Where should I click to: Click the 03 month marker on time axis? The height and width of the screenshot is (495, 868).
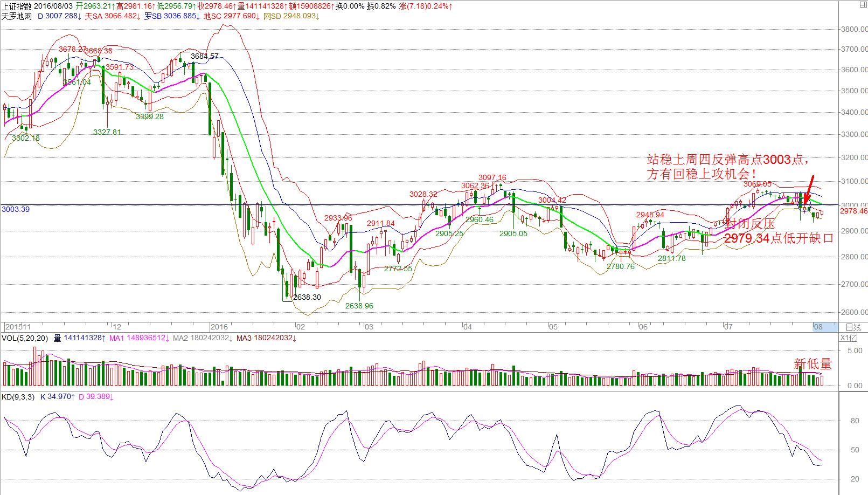pos(369,327)
